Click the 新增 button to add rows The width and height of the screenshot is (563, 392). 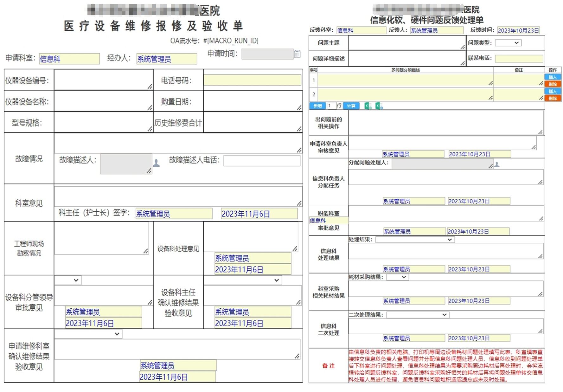pyautogui.click(x=317, y=106)
